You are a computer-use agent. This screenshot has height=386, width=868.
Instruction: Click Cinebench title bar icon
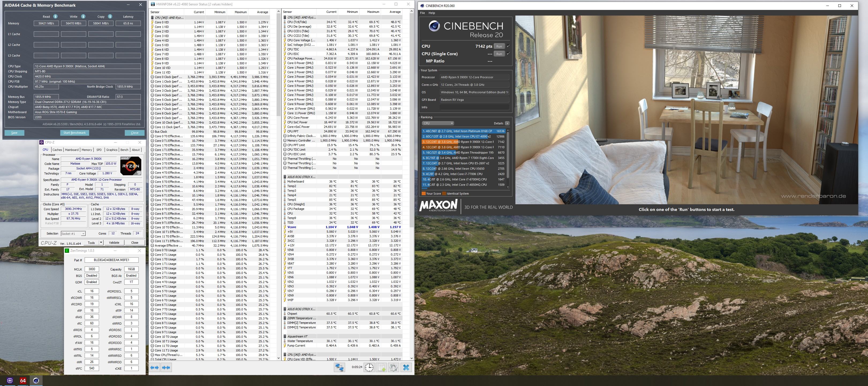422,6
